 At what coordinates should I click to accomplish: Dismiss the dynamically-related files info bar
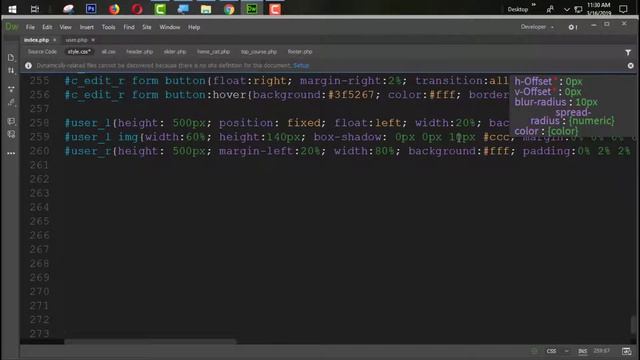pos(631,65)
